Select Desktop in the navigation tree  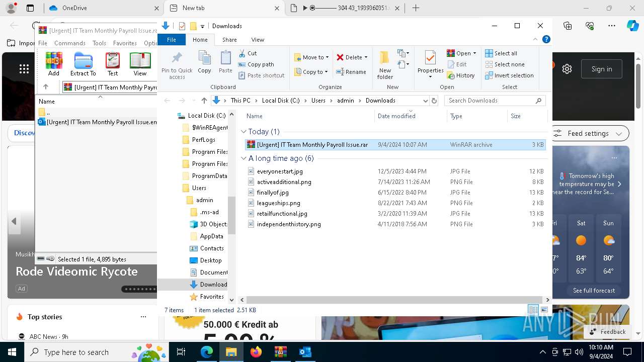click(x=210, y=260)
